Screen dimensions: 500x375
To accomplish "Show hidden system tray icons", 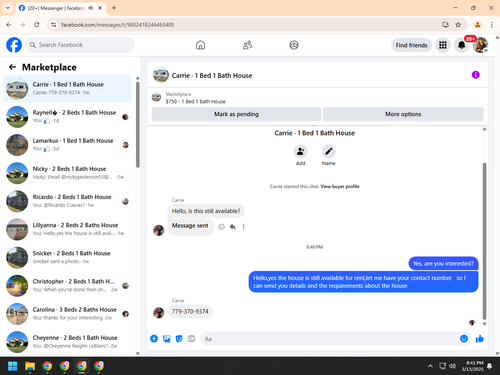I will pos(430,366).
